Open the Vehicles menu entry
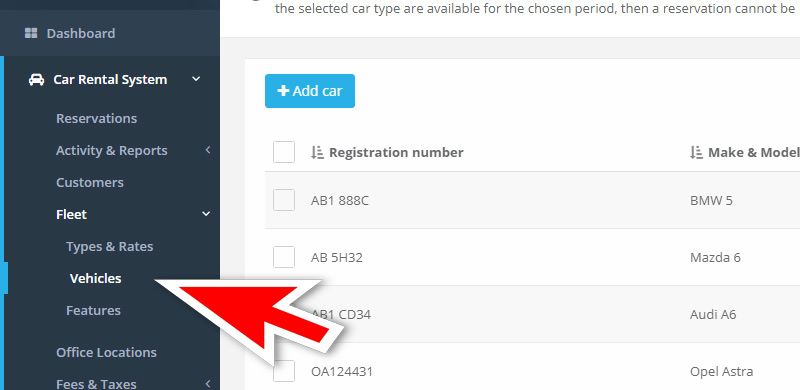The width and height of the screenshot is (800, 390). pos(96,278)
